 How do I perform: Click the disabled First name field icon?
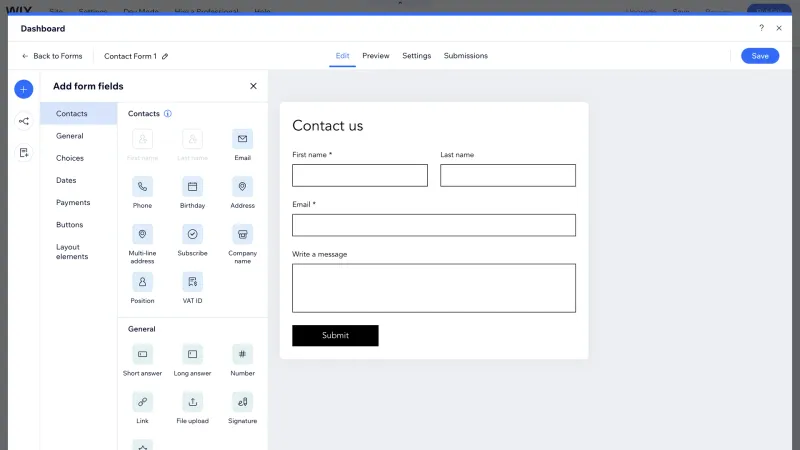(x=142, y=139)
